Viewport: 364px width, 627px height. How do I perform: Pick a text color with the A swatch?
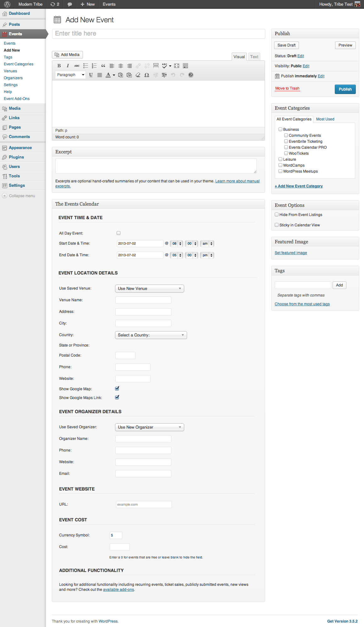(x=108, y=75)
